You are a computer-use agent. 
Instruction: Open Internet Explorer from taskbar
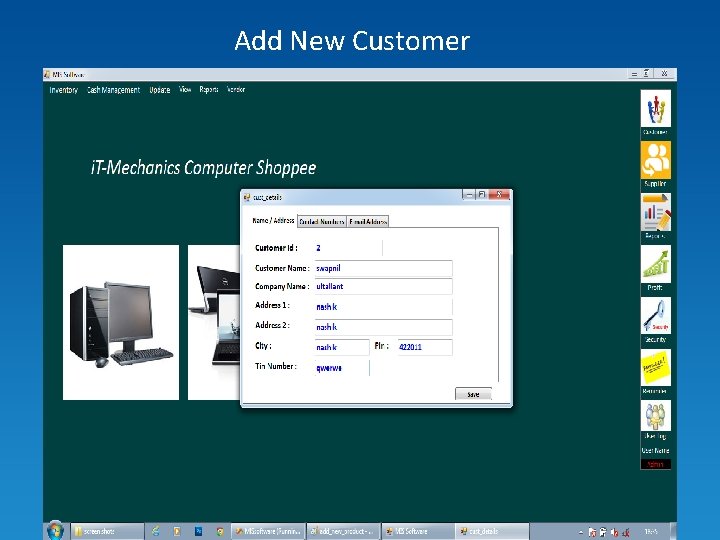pos(156,531)
